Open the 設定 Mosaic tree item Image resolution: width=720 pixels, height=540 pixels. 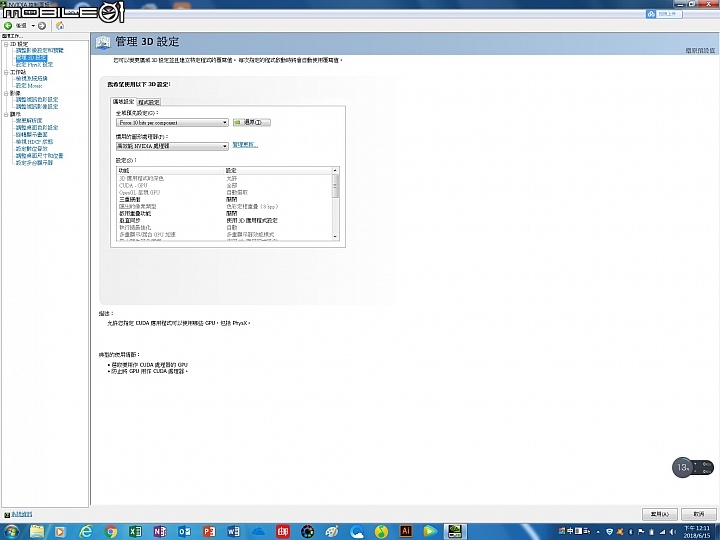(x=29, y=86)
